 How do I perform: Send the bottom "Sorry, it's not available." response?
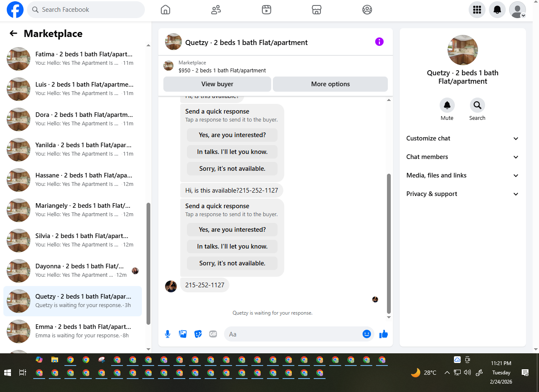click(x=232, y=263)
